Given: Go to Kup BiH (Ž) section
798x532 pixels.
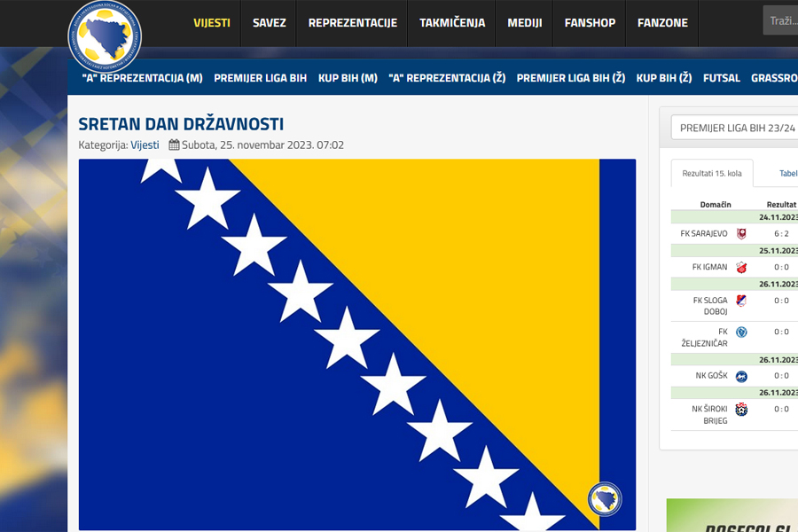Looking at the screenshot, I should 663,78.
